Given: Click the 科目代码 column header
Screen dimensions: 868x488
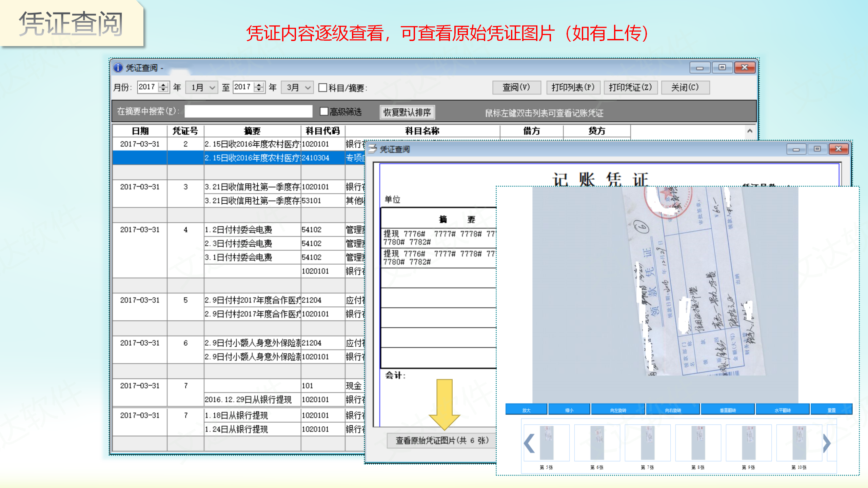Looking at the screenshot, I should [322, 131].
